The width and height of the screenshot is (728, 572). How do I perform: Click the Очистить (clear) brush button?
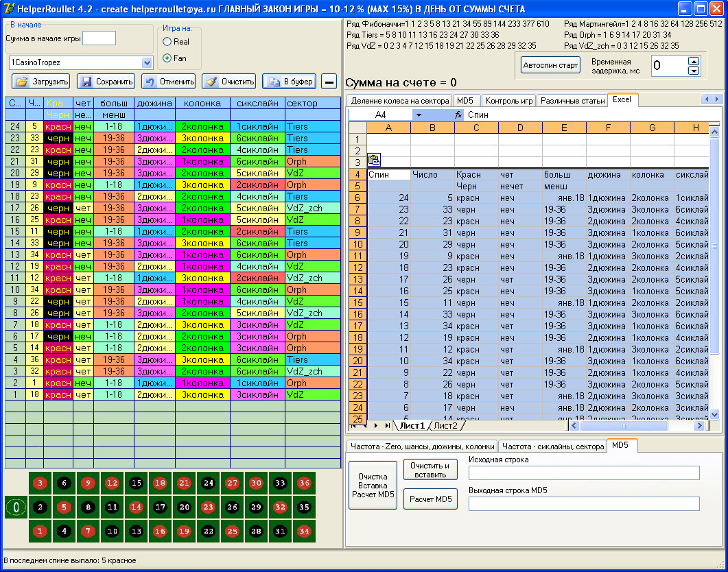(229, 82)
